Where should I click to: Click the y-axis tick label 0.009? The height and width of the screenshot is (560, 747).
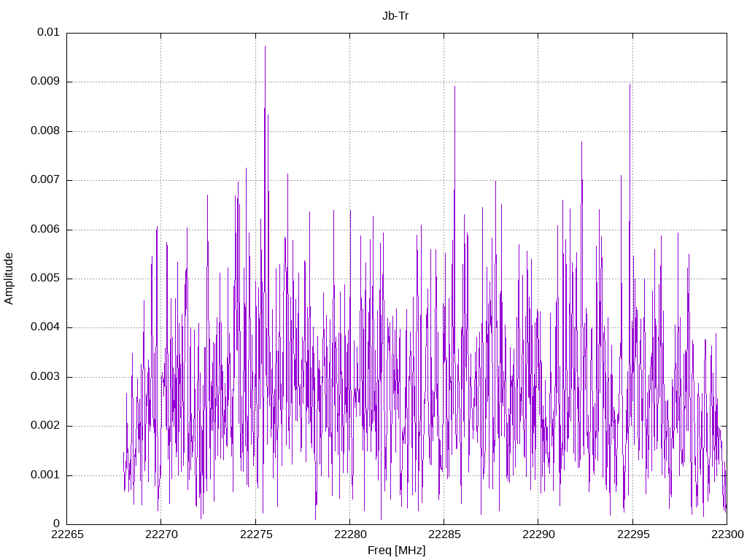(x=45, y=82)
